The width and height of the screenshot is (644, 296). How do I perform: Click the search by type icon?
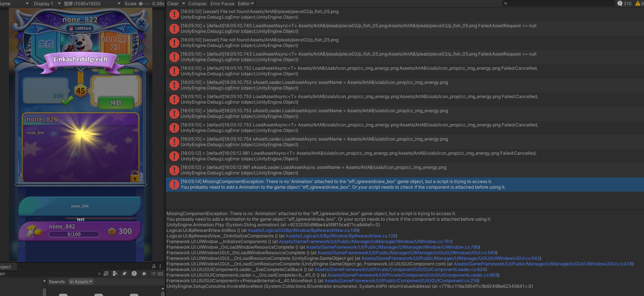click(x=115, y=274)
